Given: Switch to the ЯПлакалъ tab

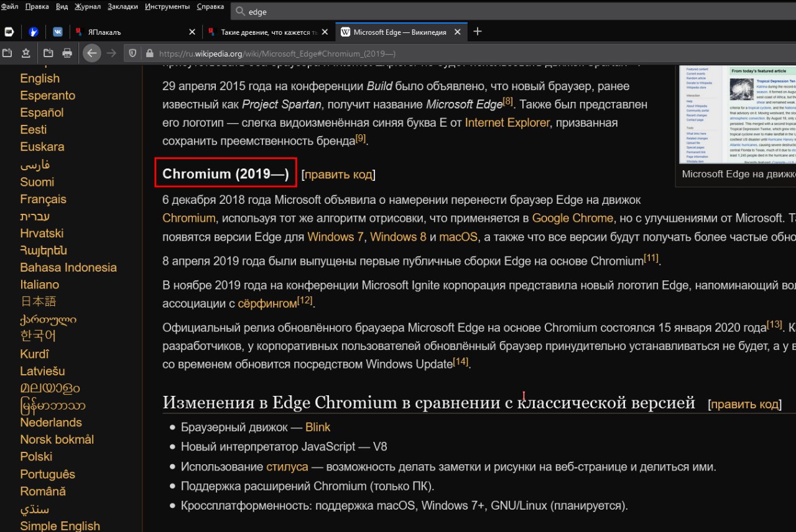Looking at the screenshot, I should (134, 32).
